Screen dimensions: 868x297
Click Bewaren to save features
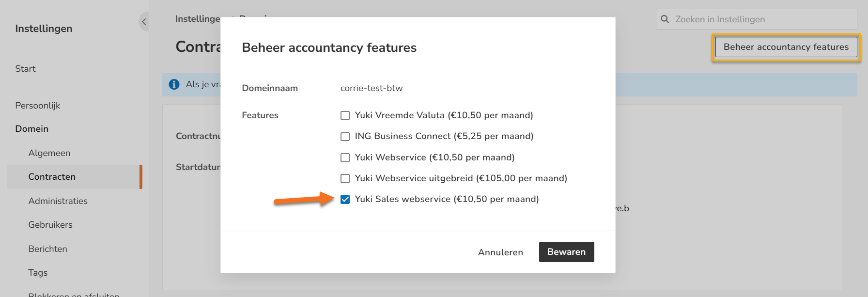pos(566,252)
